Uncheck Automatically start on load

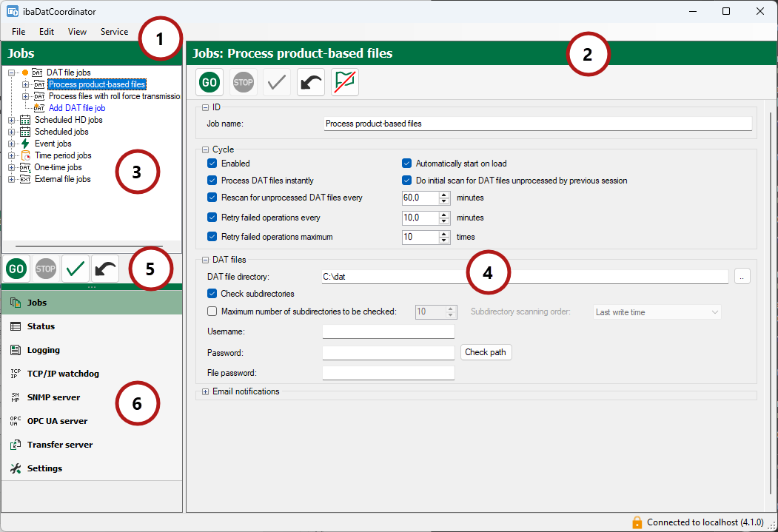pyautogui.click(x=407, y=163)
